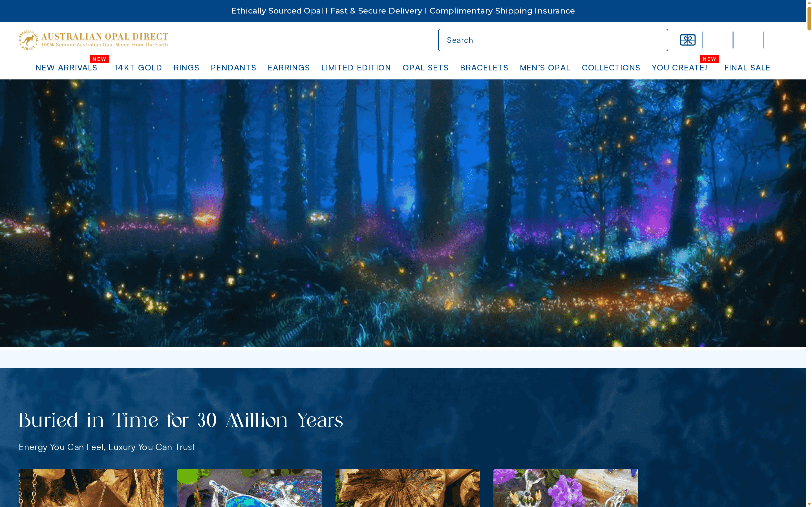Viewport: 812px width, 507px height.
Task: View the MEN'S OPAL section
Action: tap(545, 67)
